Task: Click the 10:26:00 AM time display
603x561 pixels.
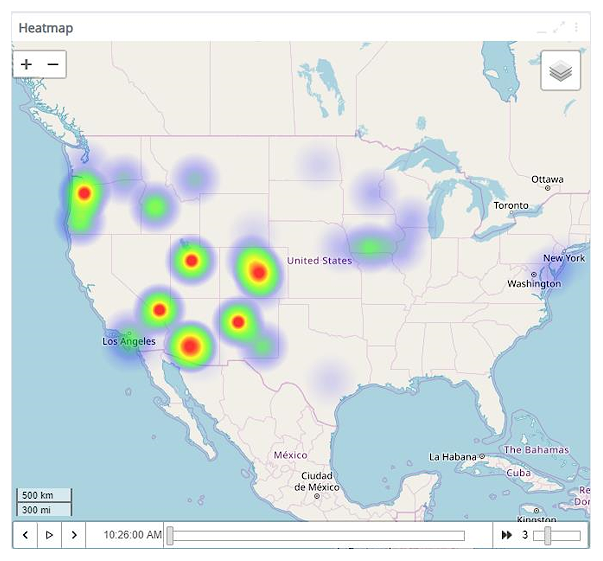Action: tap(125, 535)
